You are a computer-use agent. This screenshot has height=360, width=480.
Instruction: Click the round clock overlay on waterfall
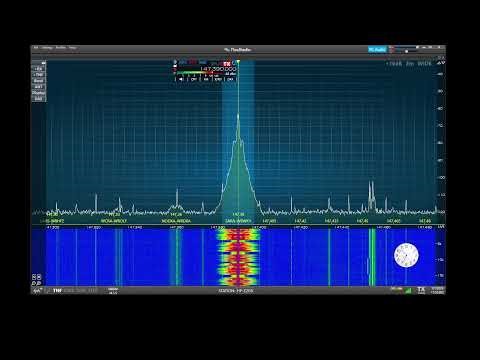406,256
